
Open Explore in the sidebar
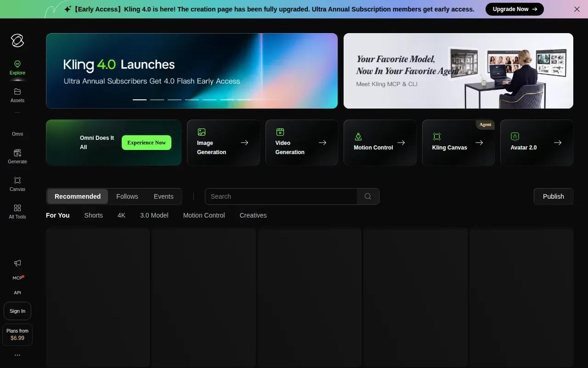pyautogui.click(x=17, y=68)
